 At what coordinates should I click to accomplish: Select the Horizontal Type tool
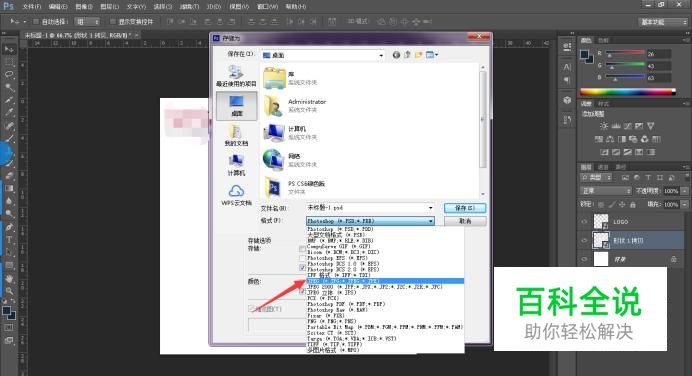point(9,240)
